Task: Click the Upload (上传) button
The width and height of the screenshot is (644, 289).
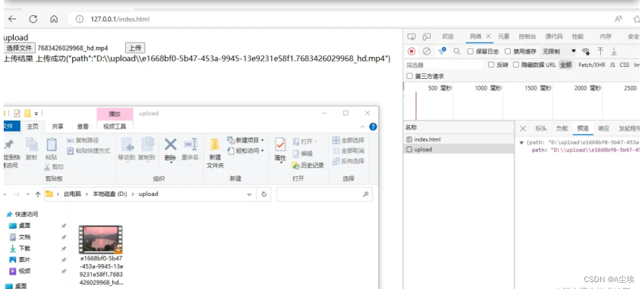Action: 135,48
